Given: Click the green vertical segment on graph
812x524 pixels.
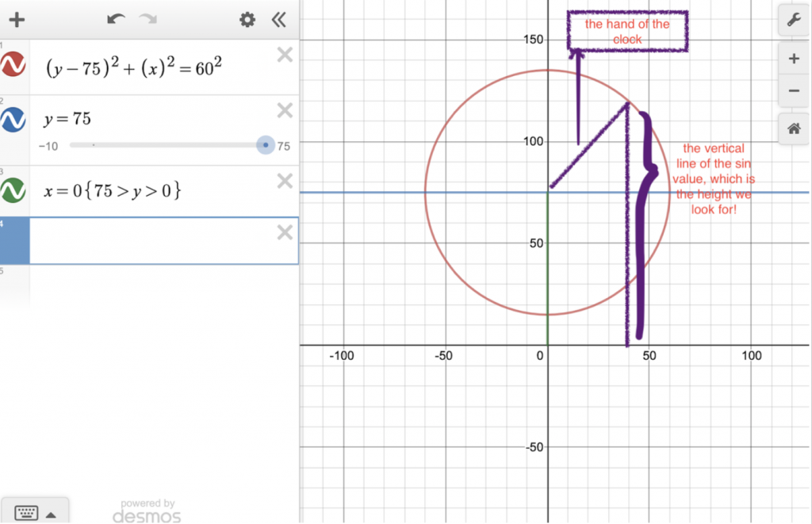Looking at the screenshot, I should point(548,270).
